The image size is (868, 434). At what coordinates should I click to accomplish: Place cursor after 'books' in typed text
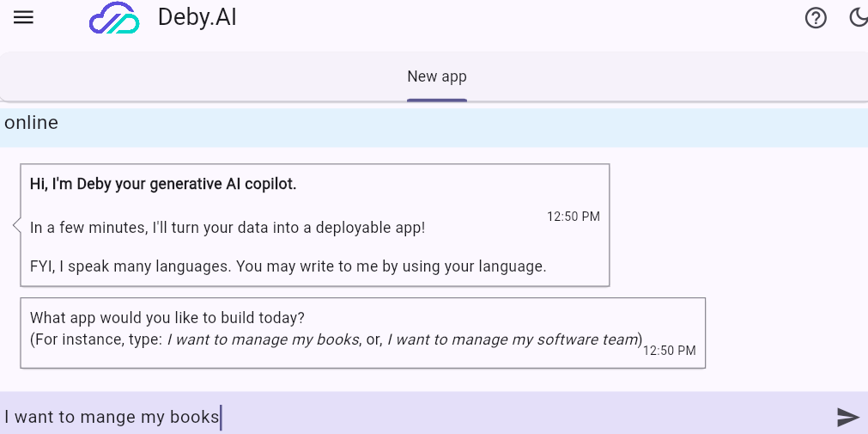[x=220, y=417]
